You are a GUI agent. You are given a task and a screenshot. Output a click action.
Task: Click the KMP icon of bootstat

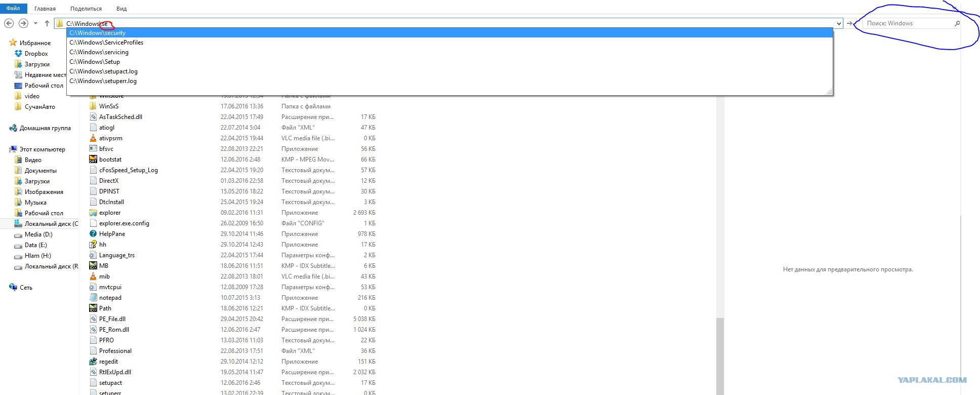tap(93, 160)
